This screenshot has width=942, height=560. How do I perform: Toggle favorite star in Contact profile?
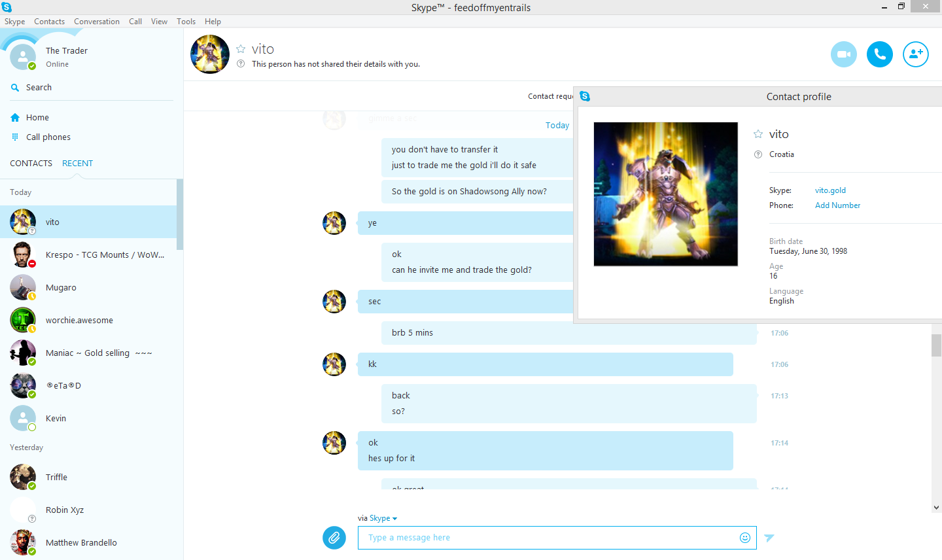pos(758,134)
